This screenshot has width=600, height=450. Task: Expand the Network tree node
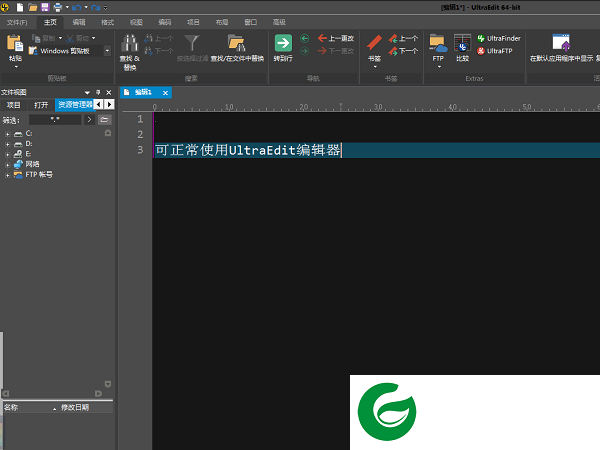(7, 165)
